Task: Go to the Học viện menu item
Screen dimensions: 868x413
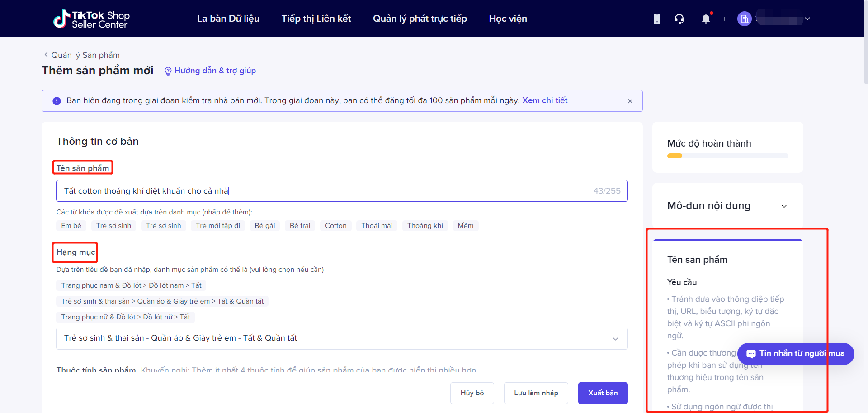Action: point(508,19)
